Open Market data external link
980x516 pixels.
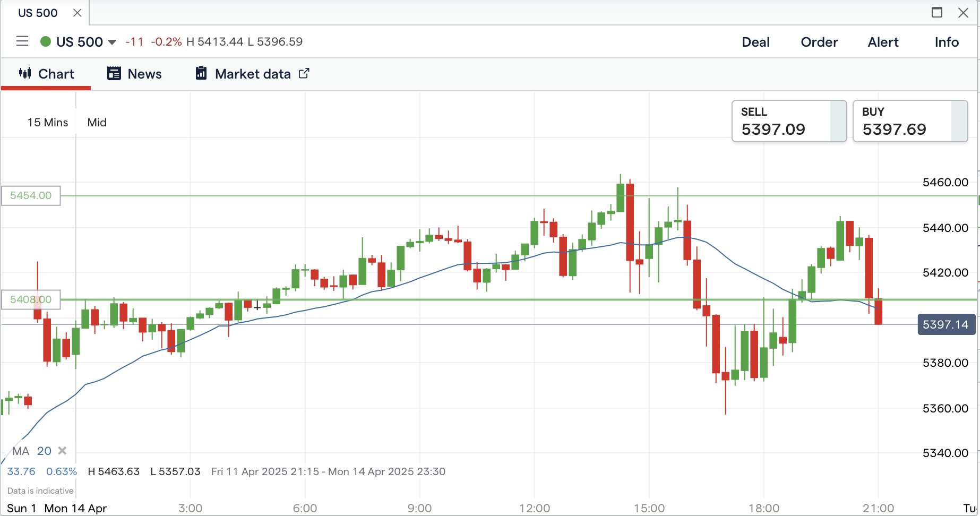(304, 73)
